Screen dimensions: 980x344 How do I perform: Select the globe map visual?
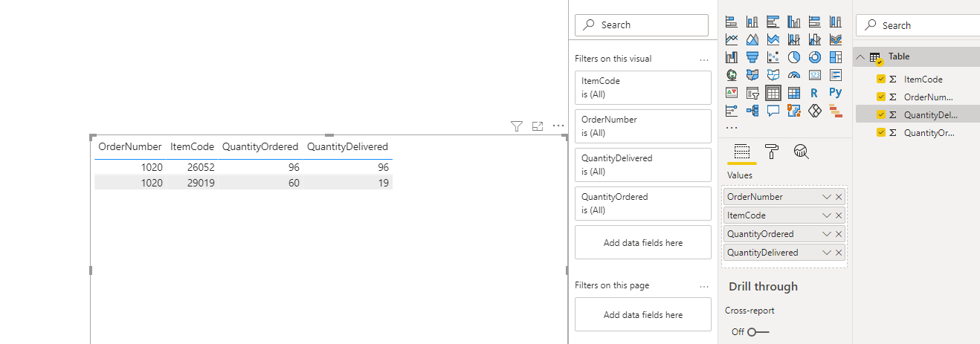coord(732,75)
